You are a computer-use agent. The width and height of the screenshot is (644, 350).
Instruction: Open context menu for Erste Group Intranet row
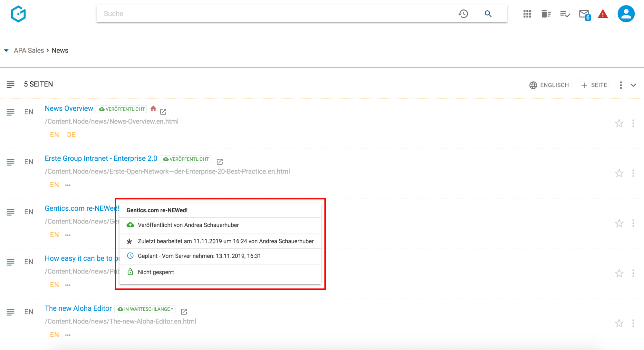[x=633, y=173]
